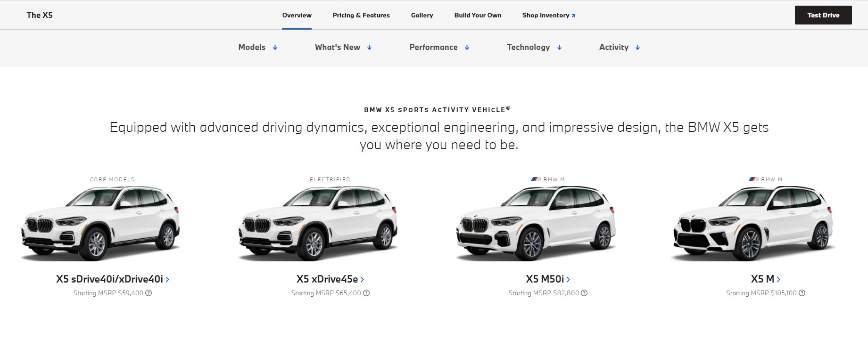
Task: Click the ELECTRIFIED label
Action: (330, 179)
